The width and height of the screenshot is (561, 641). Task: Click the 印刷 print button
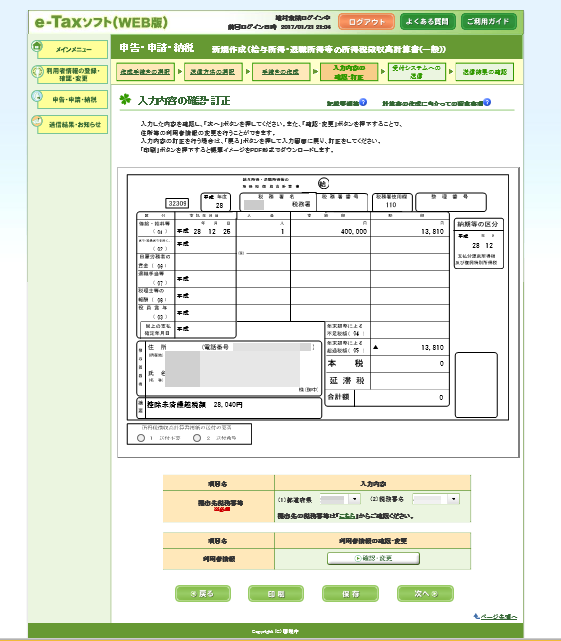click(x=276, y=594)
